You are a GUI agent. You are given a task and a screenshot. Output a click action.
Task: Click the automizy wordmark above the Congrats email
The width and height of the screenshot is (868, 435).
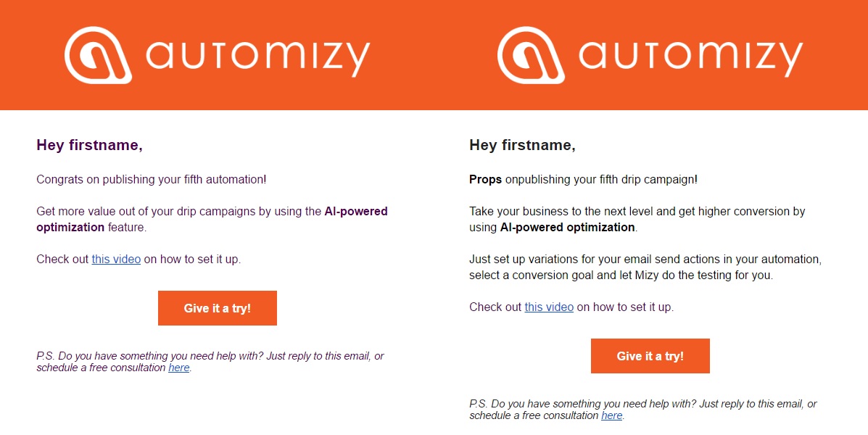click(257, 57)
